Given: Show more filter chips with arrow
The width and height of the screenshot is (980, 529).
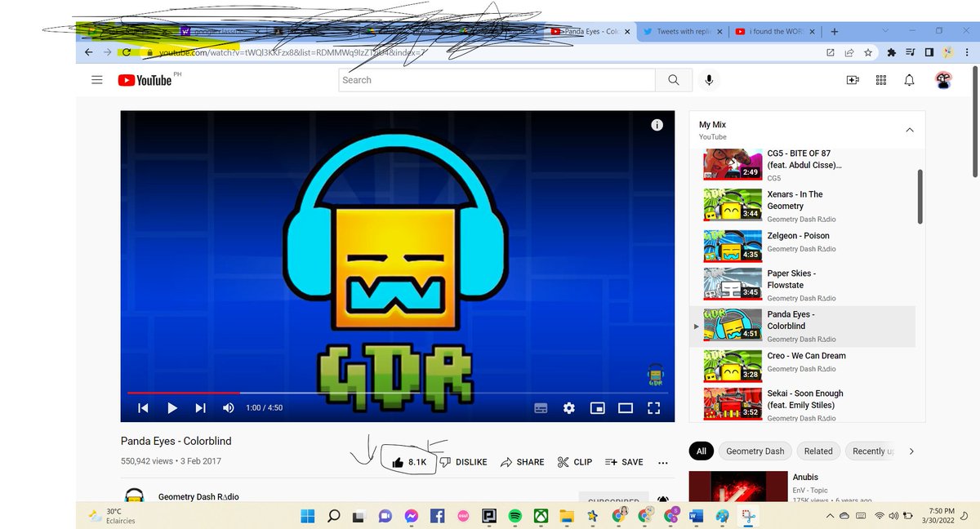Looking at the screenshot, I should [x=911, y=451].
